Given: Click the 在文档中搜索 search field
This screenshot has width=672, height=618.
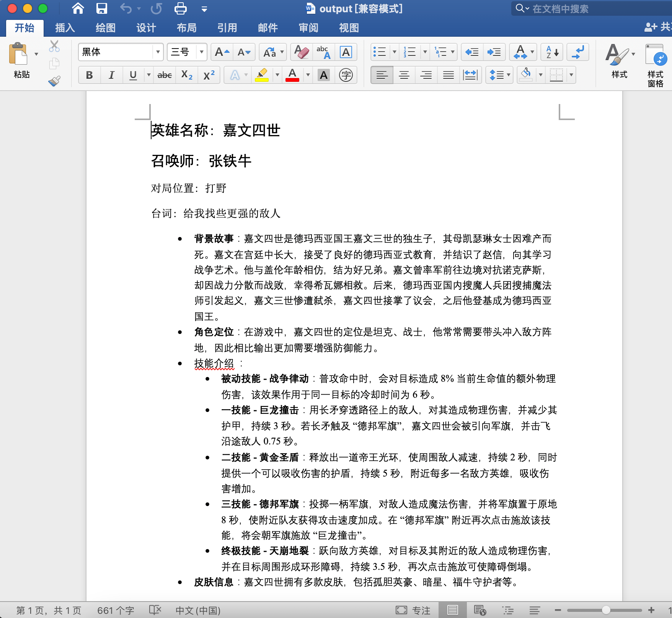Looking at the screenshot, I should (x=589, y=8).
